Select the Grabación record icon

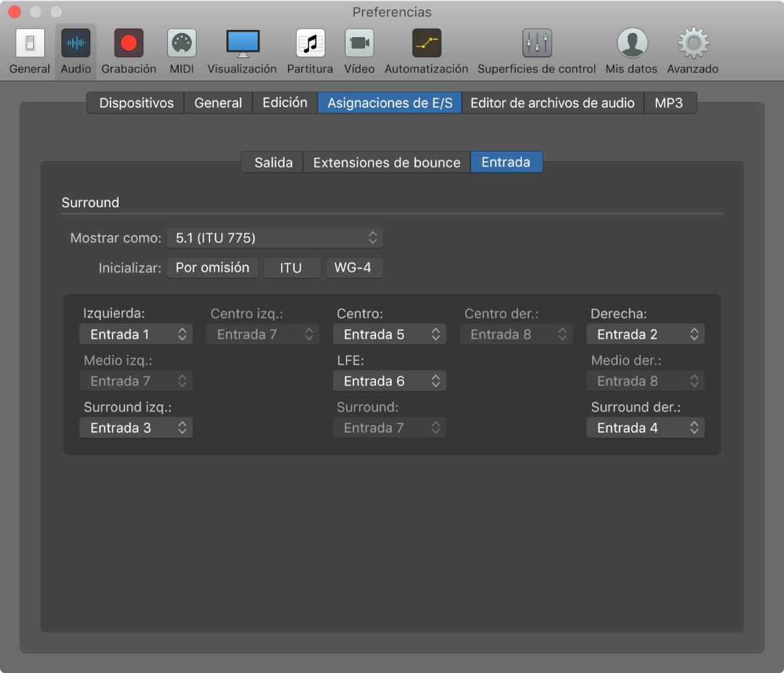129,44
